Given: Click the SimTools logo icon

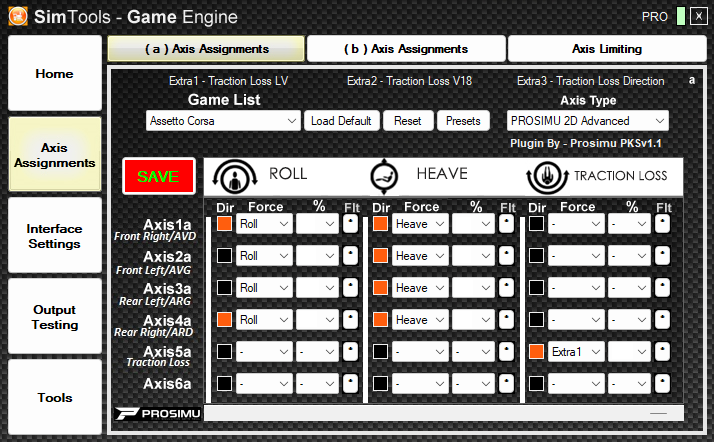Looking at the screenshot, I should 17,16.
